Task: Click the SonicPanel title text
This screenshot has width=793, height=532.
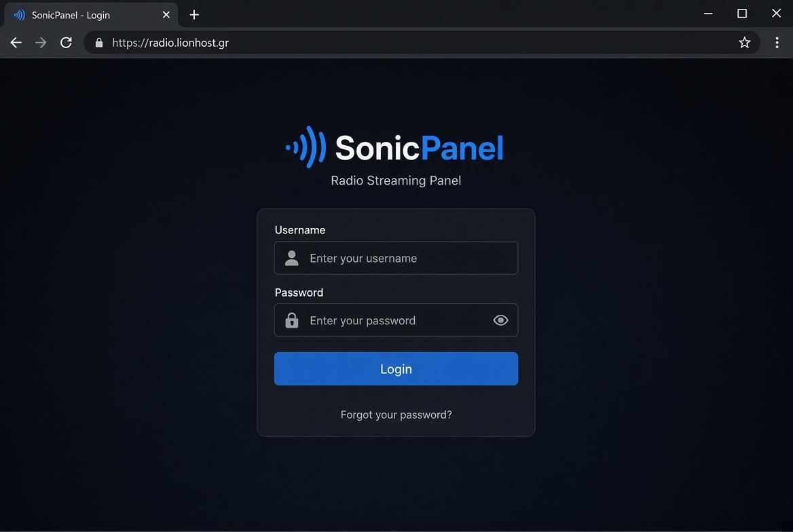Action: click(420, 148)
